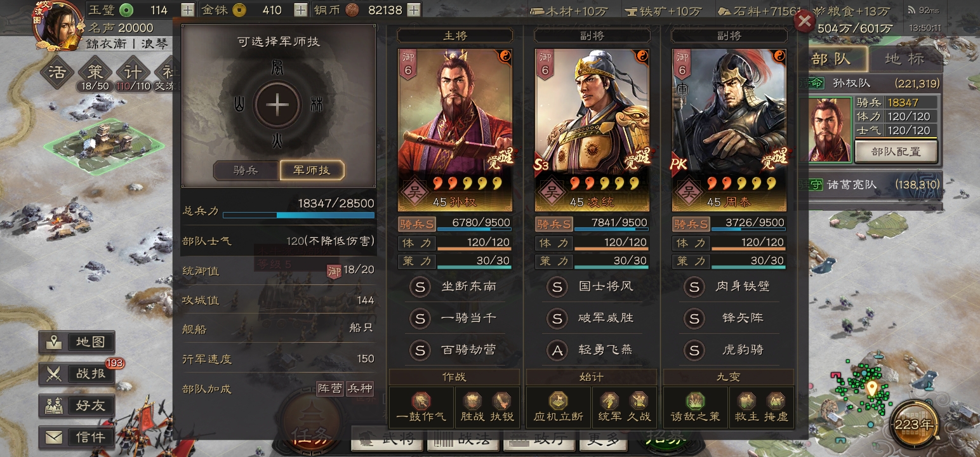Toggle the 阵营 bonus view
980x457 pixels.
click(x=330, y=388)
